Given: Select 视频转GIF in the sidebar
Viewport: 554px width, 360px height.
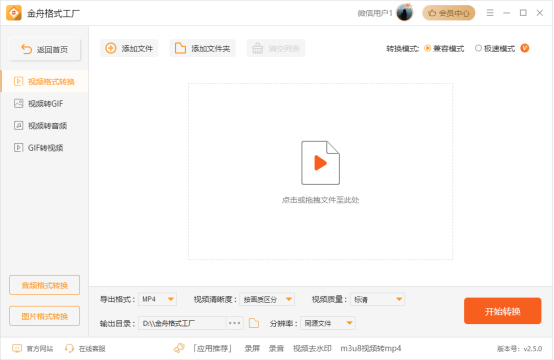Looking at the screenshot, I should [45, 104].
